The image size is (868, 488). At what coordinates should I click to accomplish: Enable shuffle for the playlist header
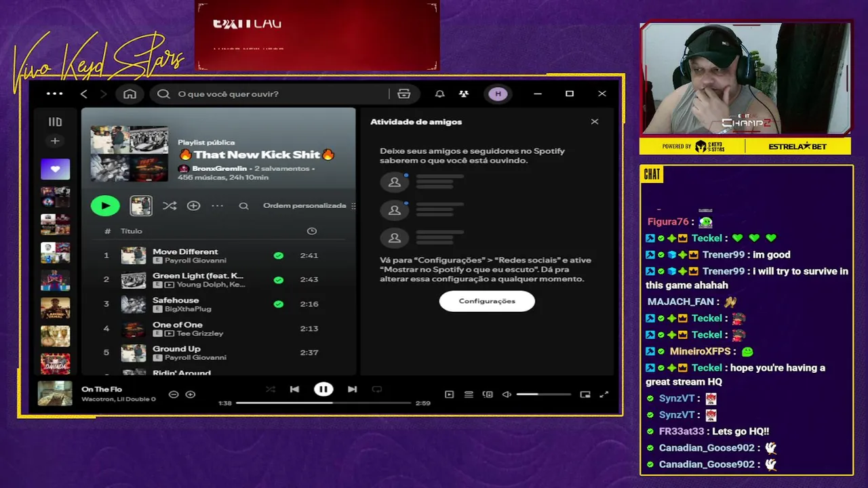[x=170, y=205]
